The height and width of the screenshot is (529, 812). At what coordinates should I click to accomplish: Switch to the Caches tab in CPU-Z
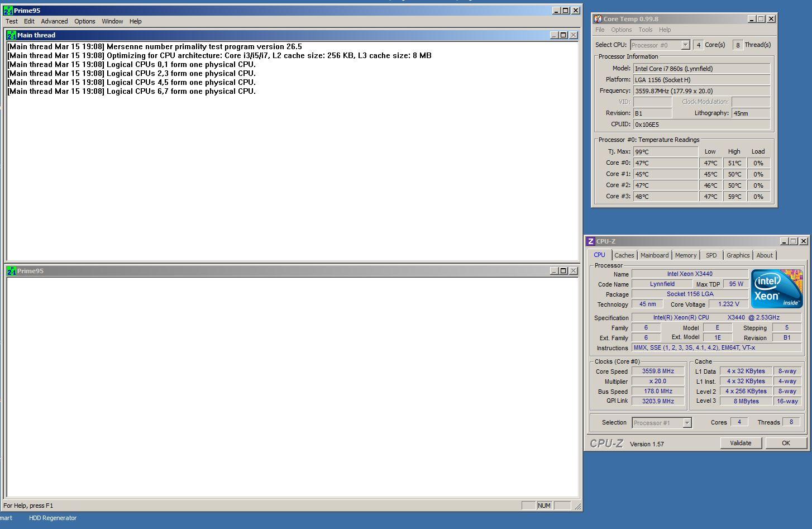pyautogui.click(x=624, y=255)
